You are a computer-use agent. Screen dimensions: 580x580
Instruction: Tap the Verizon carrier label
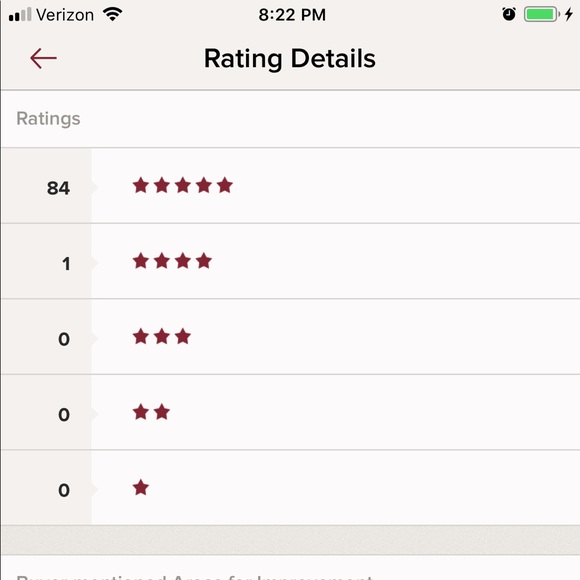pyautogui.click(x=65, y=15)
